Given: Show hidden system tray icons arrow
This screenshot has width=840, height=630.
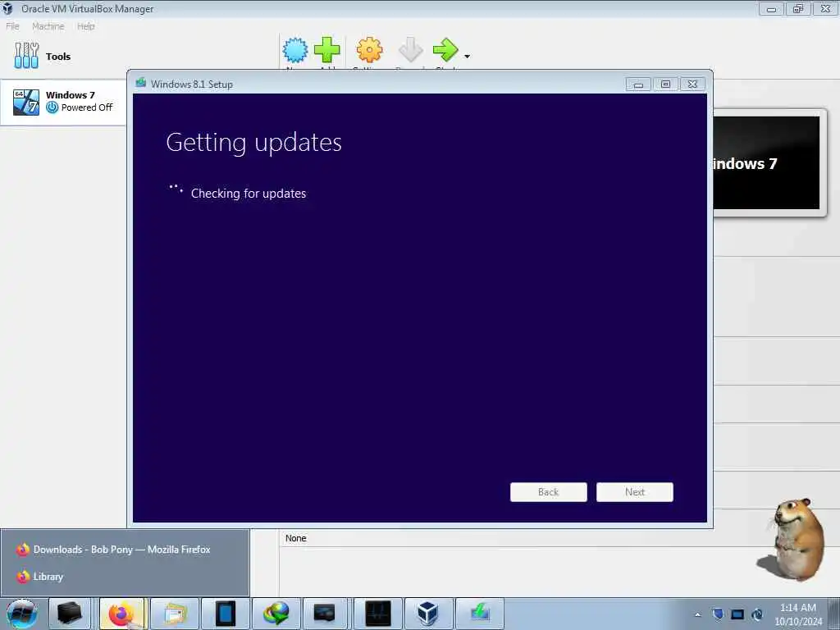Looking at the screenshot, I should point(697,615).
